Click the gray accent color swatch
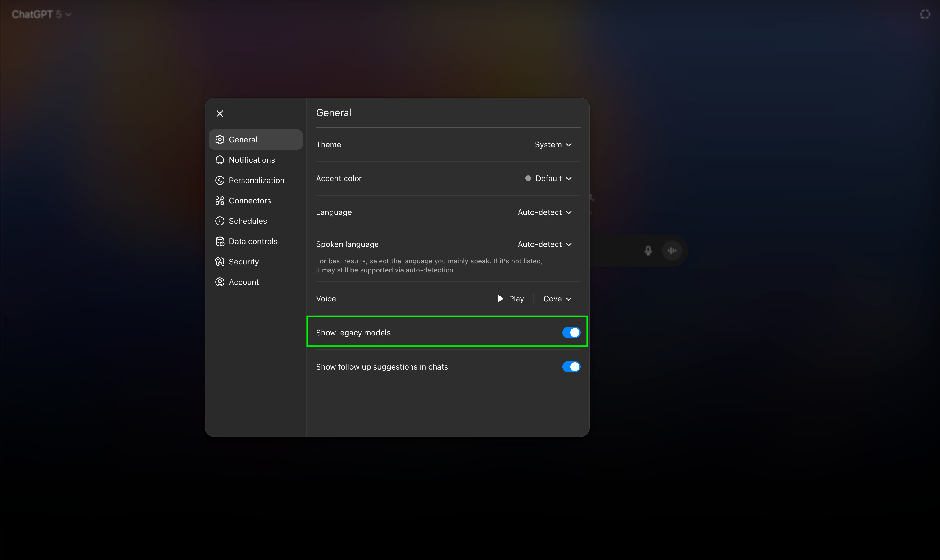Screen dimensions: 940x560 pyautogui.click(x=528, y=179)
